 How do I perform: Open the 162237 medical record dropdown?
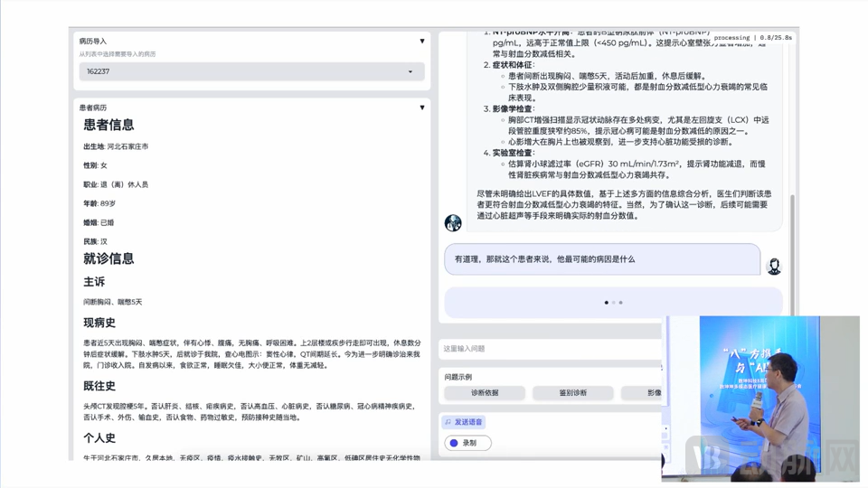click(x=252, y=71)
